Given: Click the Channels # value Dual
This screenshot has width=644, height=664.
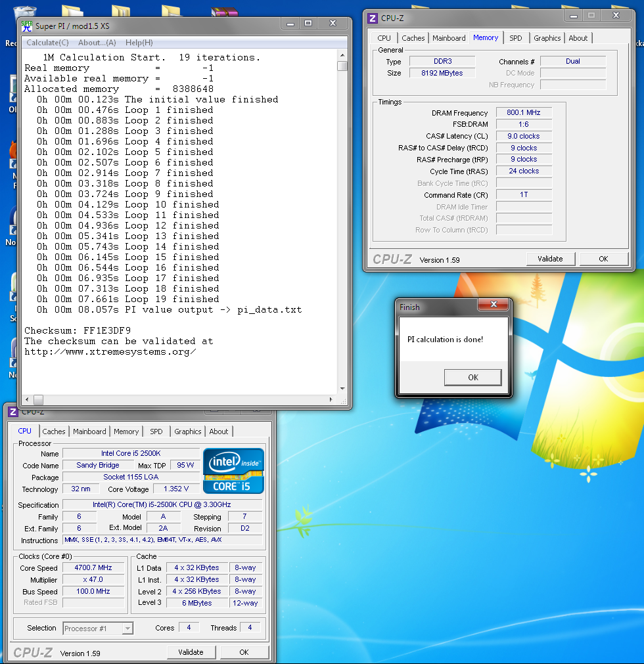Looking at the screenshot, I should click(573, 61).
